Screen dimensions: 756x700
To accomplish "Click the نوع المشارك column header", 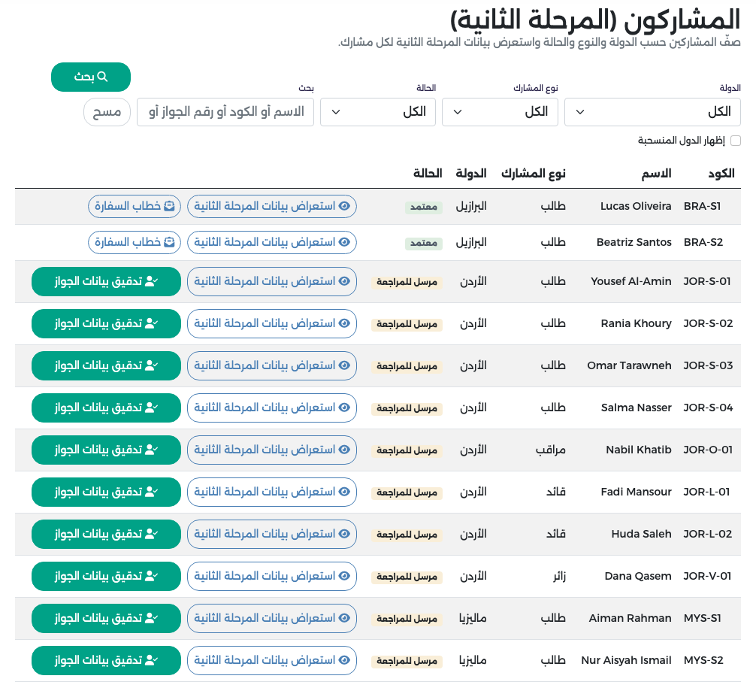I will [534, 174].
